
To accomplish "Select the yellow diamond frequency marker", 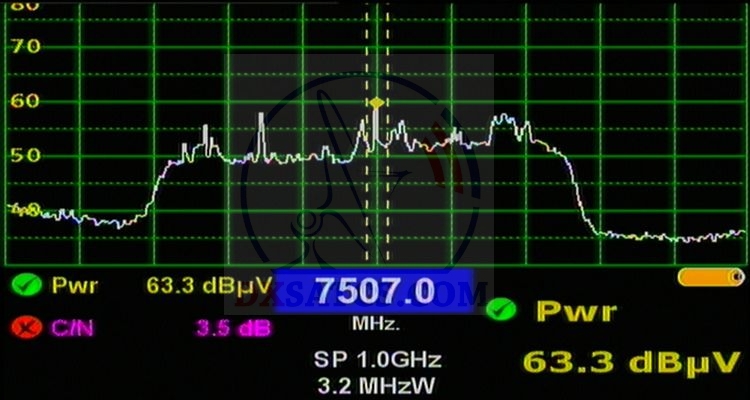I will (376, 103).
